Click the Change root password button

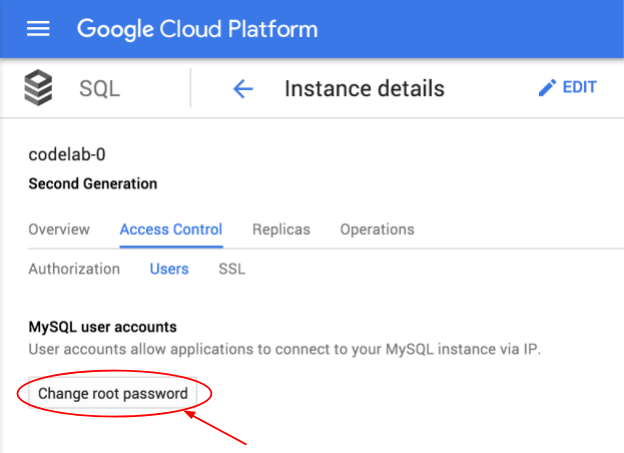tap(113, 393)
